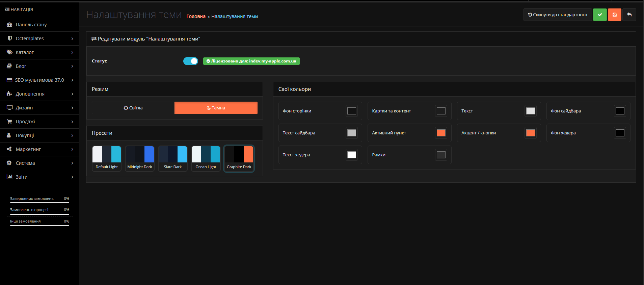
Task: Open the Фон сторінки color swatch
Action: [x=352, y=111]
